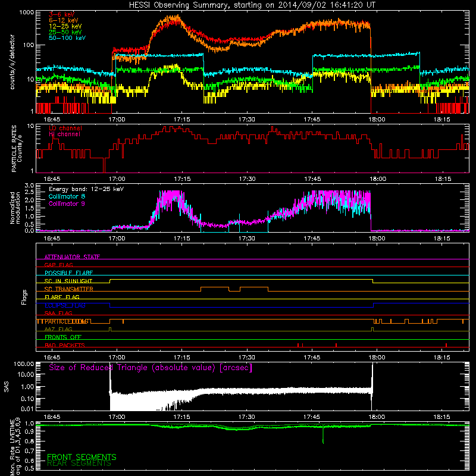Image resolution: width=476 pixels, height=476 pixels.
Task: Click 'Size of Reduced Triangle' panel caption
Action: (151, 368)
